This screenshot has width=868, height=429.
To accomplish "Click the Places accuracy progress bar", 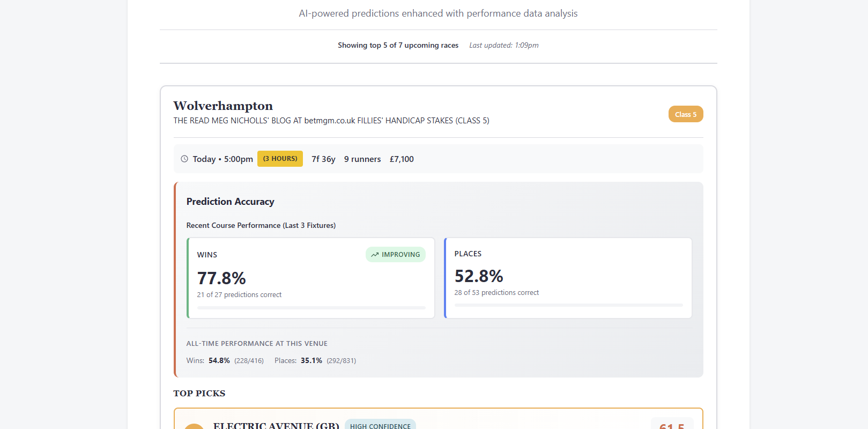I will point(568,305).
